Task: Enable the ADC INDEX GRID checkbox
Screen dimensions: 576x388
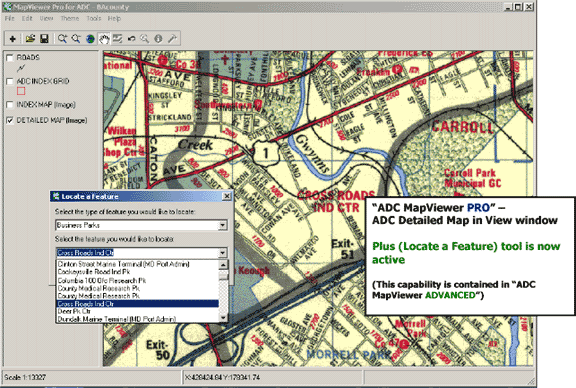Action: (x=10, y=81)
